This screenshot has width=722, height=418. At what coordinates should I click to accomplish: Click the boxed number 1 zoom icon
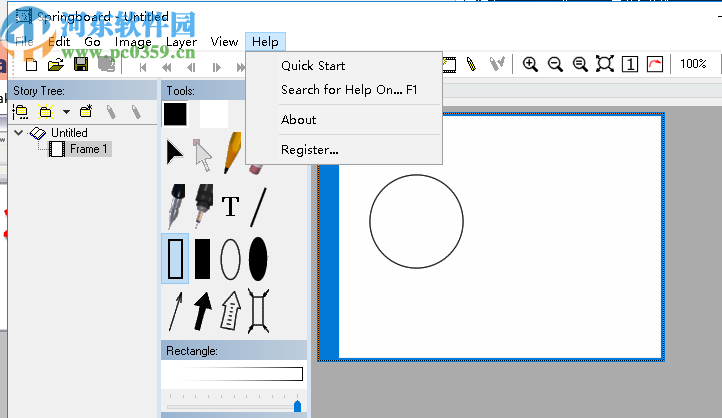click(630, 64)
